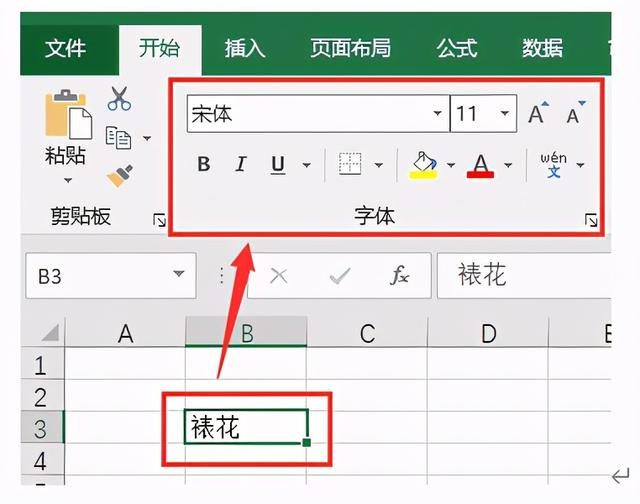Cut selection with the scissors icon

click(119, 99)
